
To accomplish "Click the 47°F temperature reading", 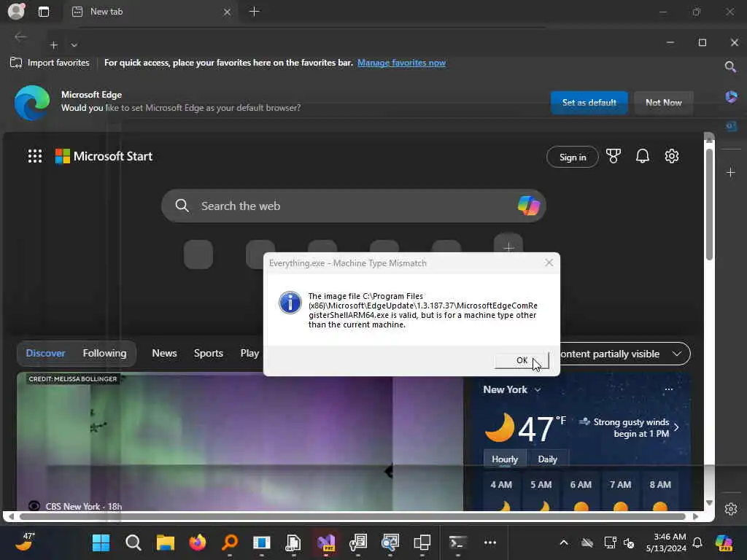I will tap(541, 428).
